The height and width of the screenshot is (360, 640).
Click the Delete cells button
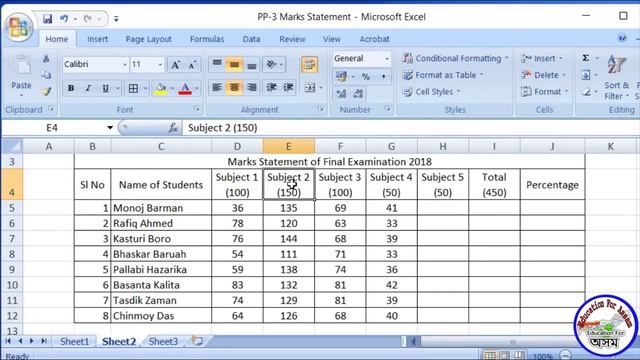tap(544, 75)
